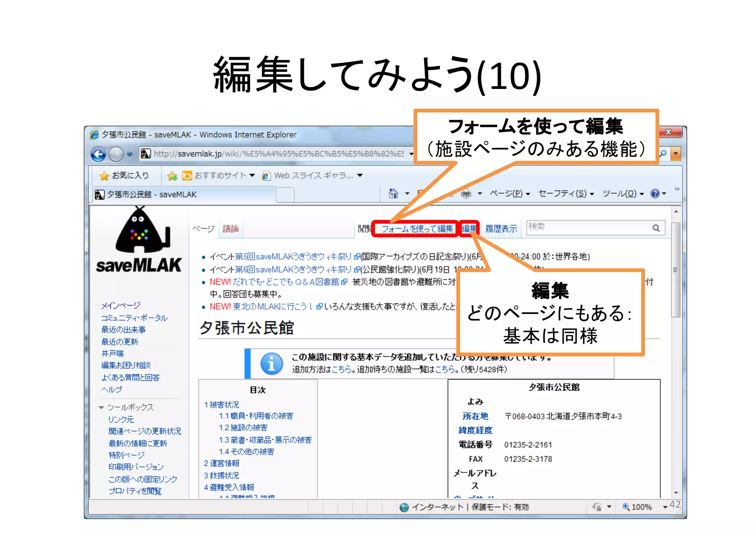Image resolution: width=756 pixels, height=535 pixels.
Task: Click the search magnifier in wiki search box
Action: pyautogui.click(x=656, y=228)
